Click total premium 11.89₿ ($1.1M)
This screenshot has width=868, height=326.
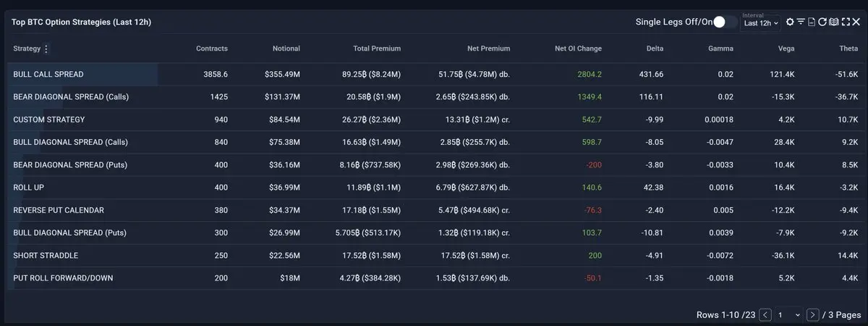tap(374, 188)
